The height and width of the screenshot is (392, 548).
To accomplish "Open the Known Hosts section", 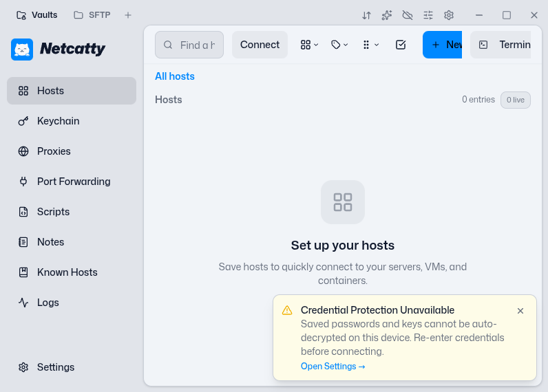I will 72,272.
